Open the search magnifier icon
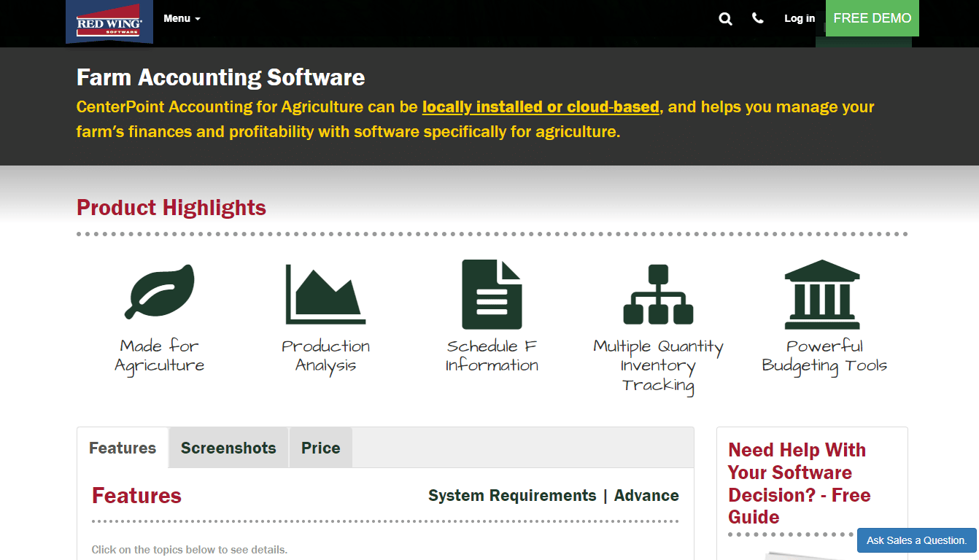Screen dimensions: 979x560 click(725, 19)
